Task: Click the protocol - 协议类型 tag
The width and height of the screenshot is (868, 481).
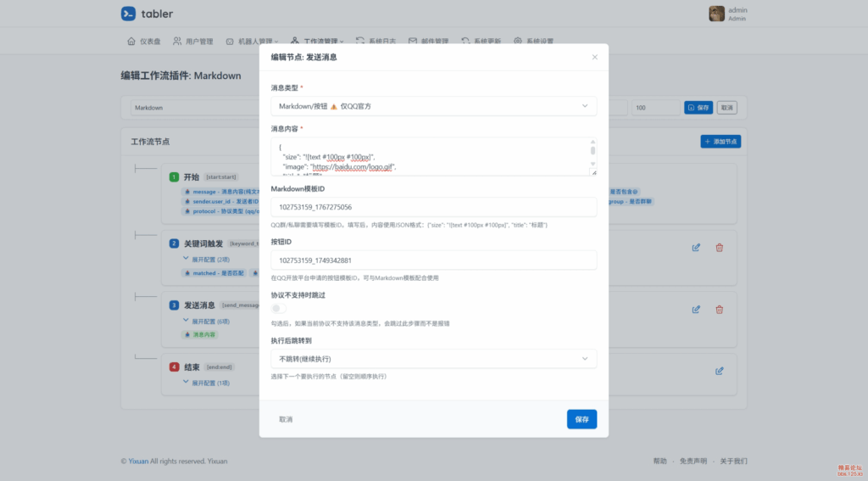Action: click(x=220, y=212)
